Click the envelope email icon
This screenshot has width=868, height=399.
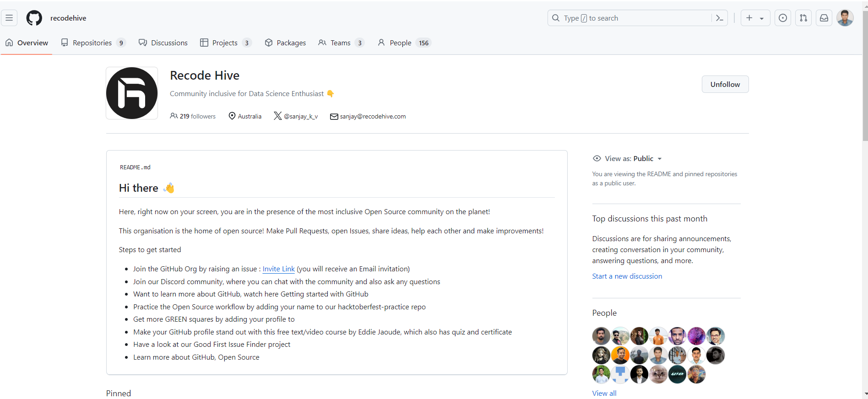[x=334, y=116]
